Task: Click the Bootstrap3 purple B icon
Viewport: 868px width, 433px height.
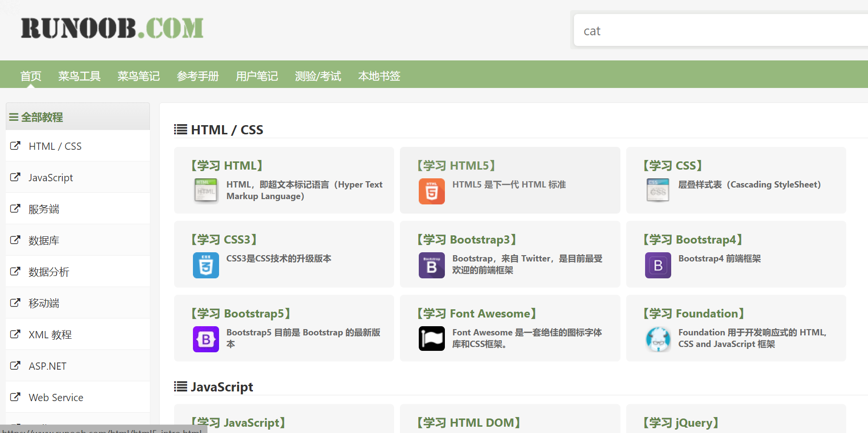Action: click(x=432, y=265)
